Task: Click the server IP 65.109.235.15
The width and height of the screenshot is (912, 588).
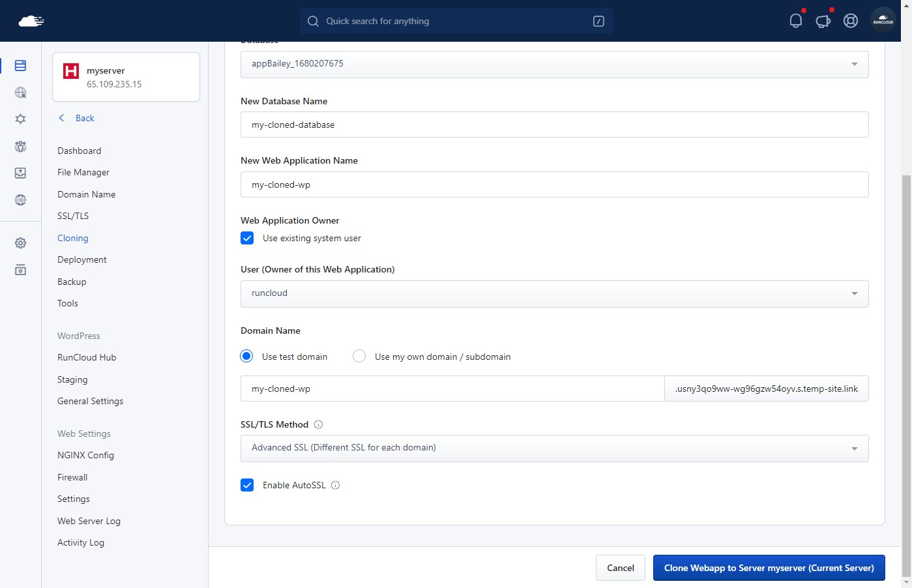Action: (114, 84)
